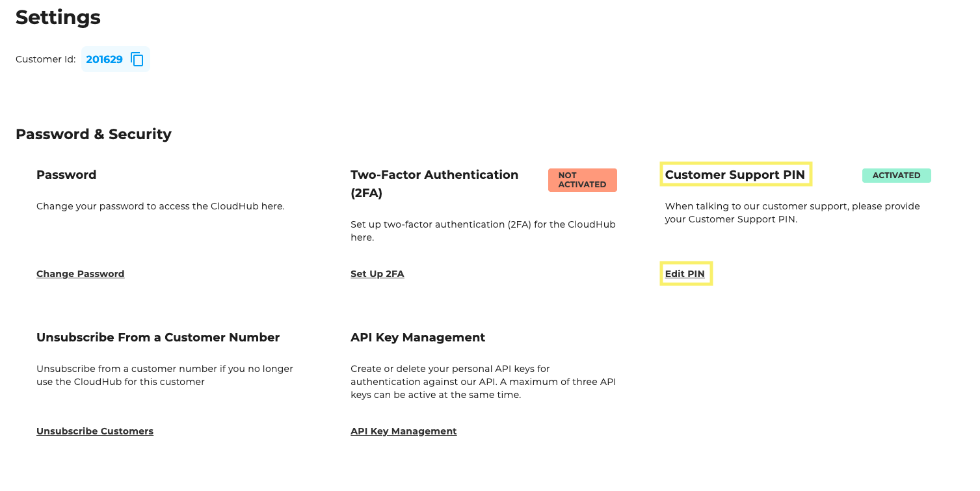Copy the Customer Id using the copy icon
The height and width of the screenshot is (491, 980).
click(x=137, y=59)
